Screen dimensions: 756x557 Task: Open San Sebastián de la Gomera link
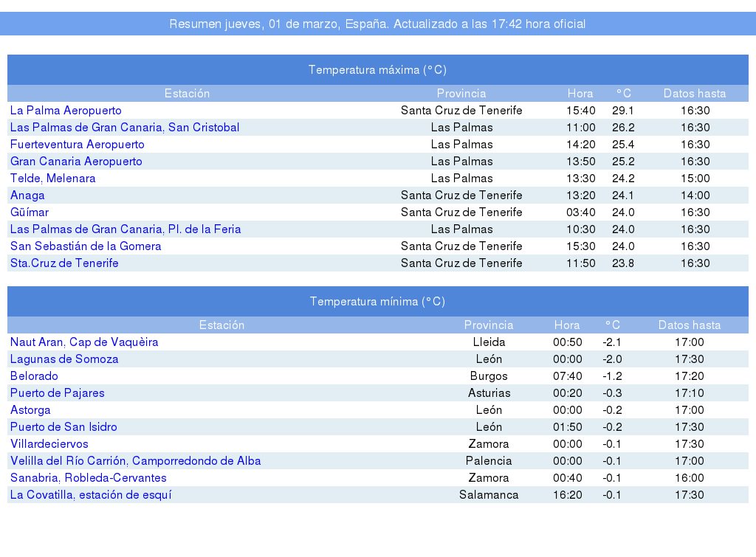[86, 246]
